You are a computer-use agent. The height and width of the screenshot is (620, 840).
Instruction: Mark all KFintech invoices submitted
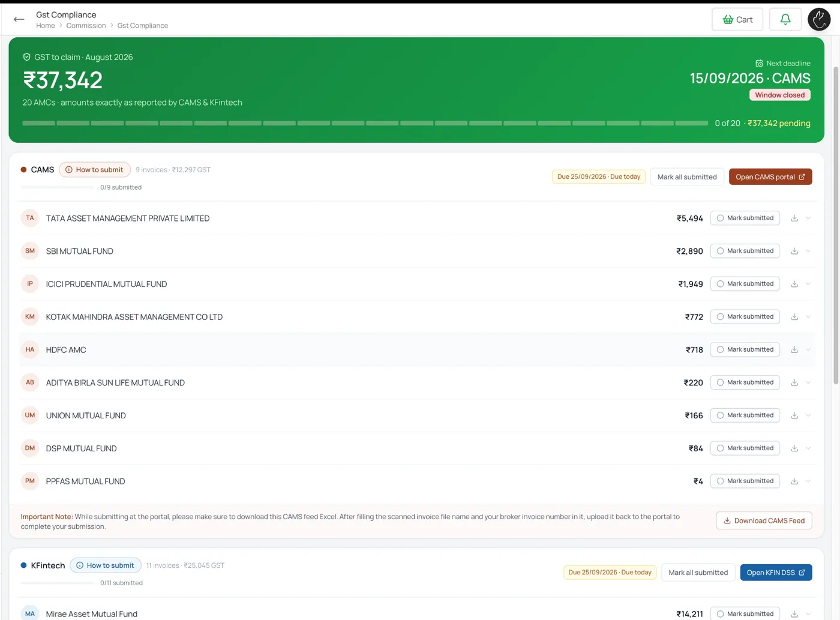point(698,573)
